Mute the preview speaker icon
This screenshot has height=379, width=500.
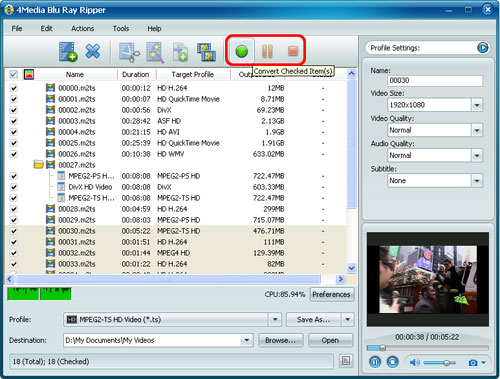pos(414,362)
